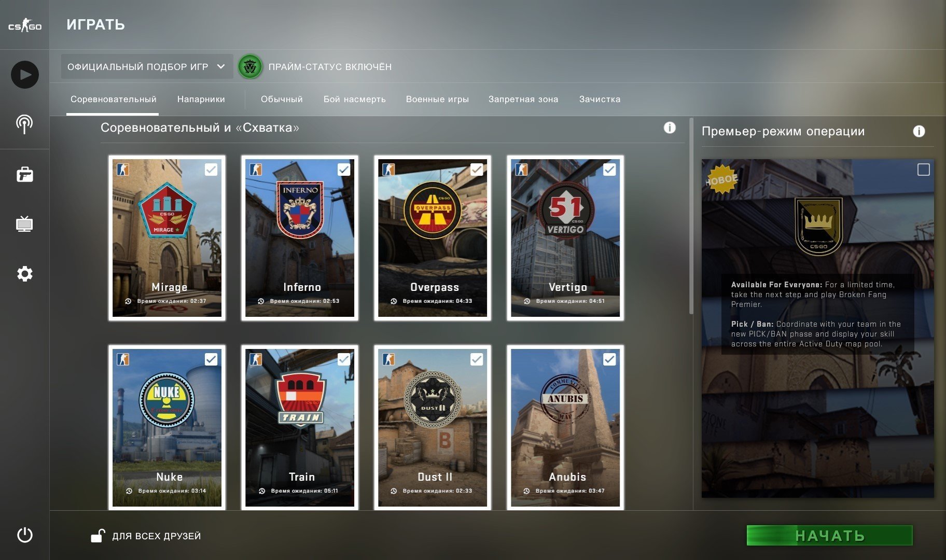The width and height of the screenshot is (946, 560).
Task: Open the news broadcast antenna icon
Action: [24, 124]
